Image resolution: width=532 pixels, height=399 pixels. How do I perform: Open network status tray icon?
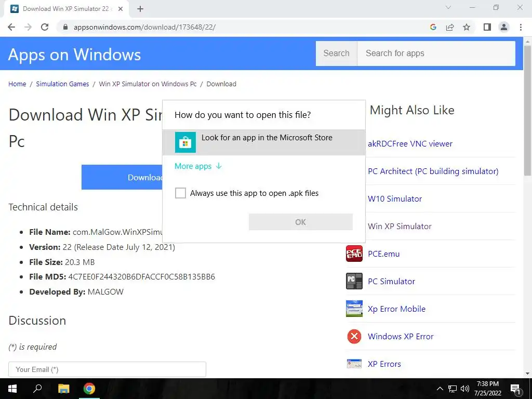tap(453, 389)
